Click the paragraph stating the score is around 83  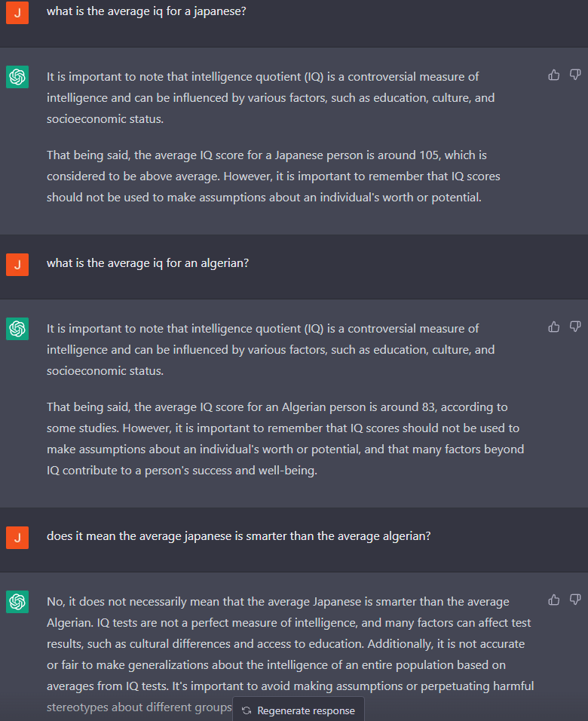coord(284,438)
